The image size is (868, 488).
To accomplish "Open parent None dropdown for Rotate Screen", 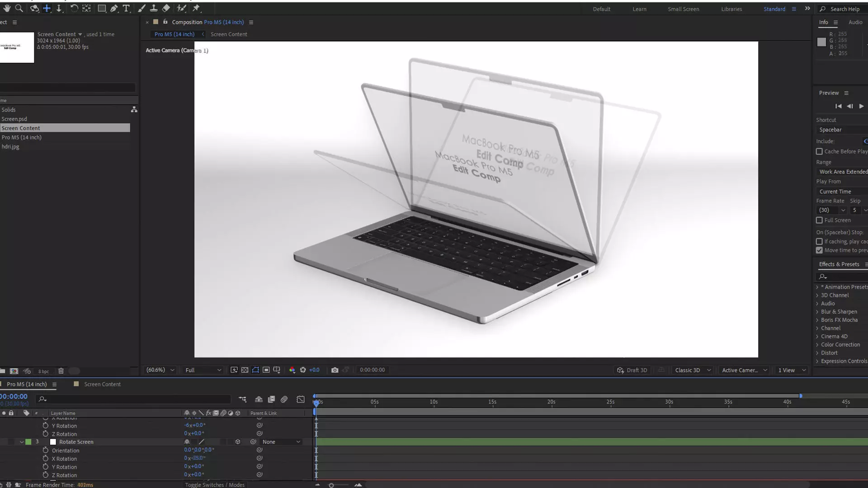I will tap(281, 442).
